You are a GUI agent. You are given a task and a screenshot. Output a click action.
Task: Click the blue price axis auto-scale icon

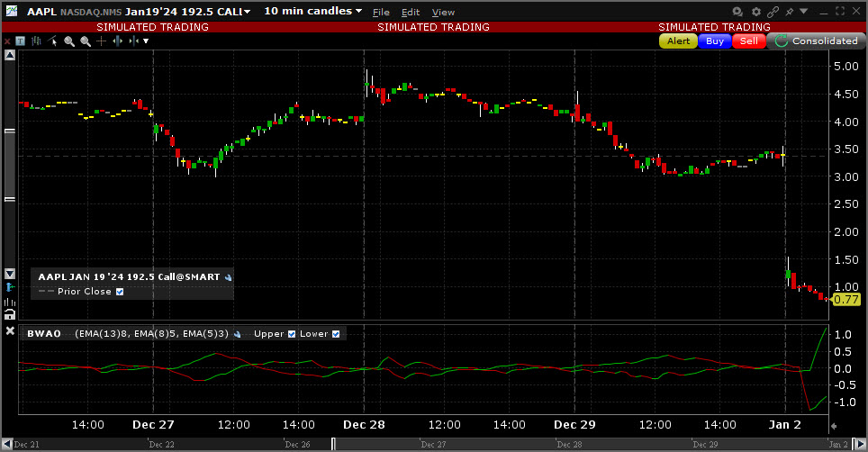10,287
